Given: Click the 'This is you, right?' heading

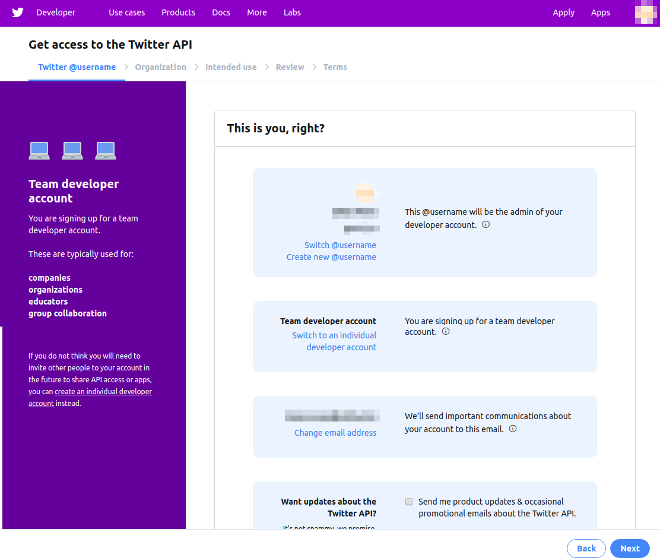Looking at the screenshot, I should [276, 128].
